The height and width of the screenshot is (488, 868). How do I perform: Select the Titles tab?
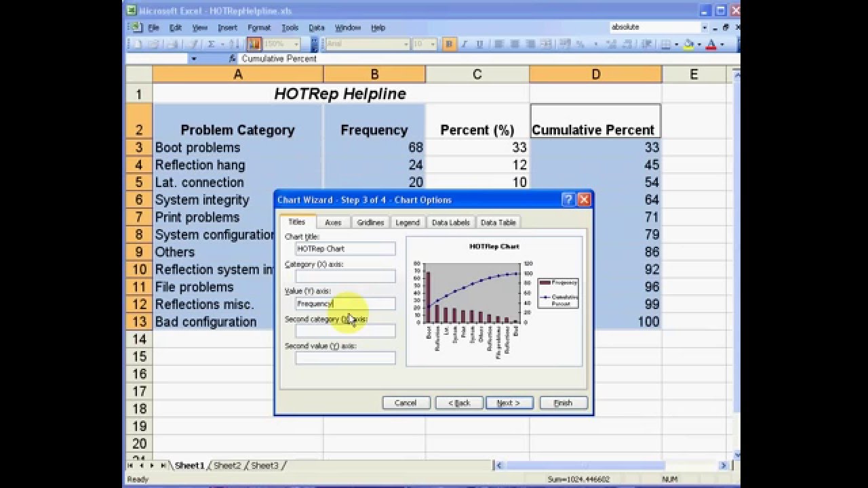tap(297, 222)
